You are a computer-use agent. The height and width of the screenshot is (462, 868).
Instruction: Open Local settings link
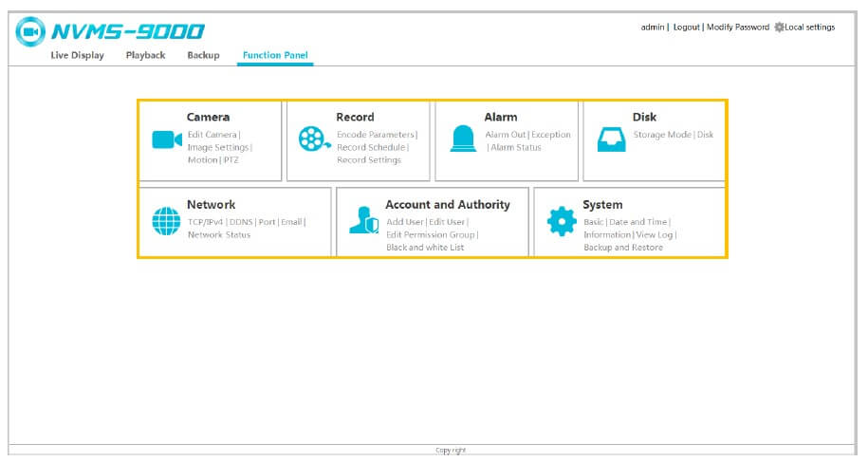[x=809, y=28]
